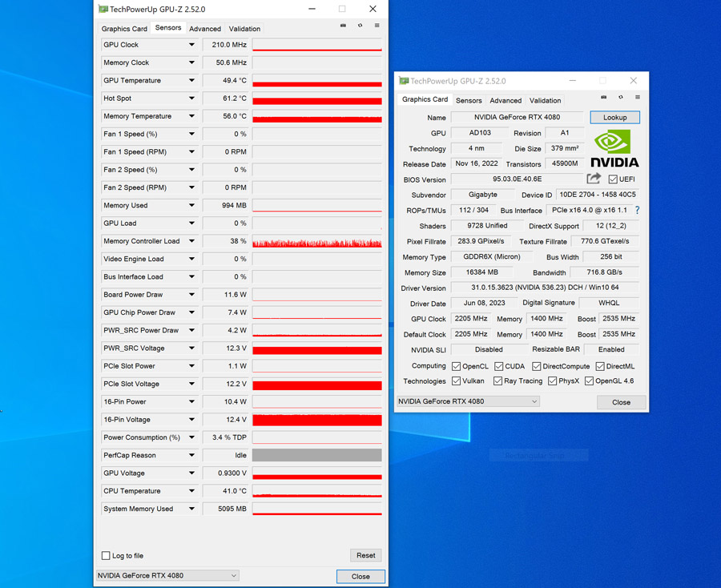The image size is (721, 588).
Task: Click the Device ID value field
Action: 598,195
